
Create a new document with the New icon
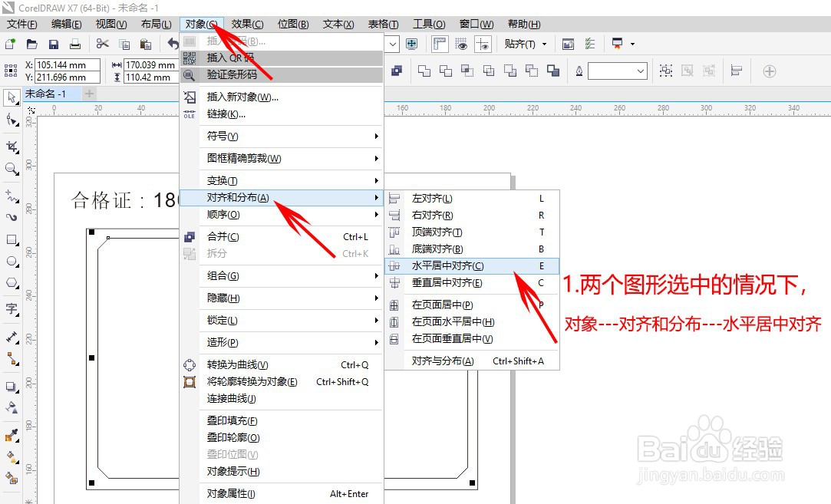tap(9, 44)
